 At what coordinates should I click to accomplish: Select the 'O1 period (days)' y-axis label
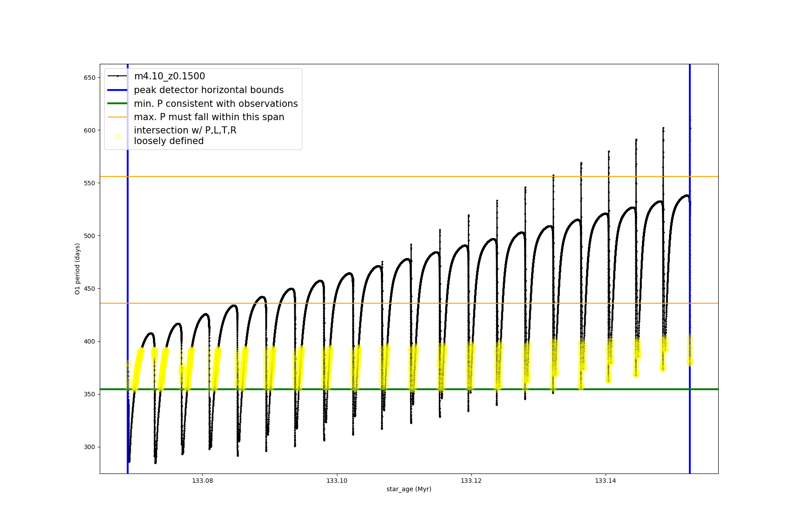[x=78, y=269]
